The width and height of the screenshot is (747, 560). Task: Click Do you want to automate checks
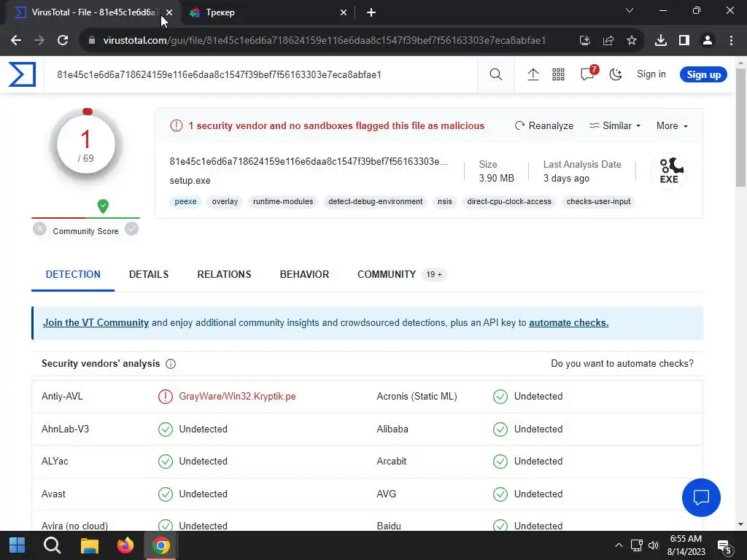[x=622, y=363]
